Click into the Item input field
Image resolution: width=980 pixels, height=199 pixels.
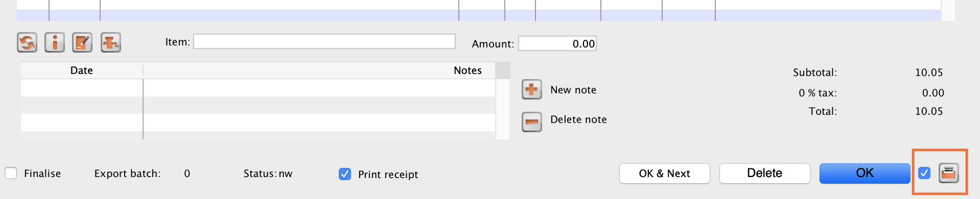(324, 42)
